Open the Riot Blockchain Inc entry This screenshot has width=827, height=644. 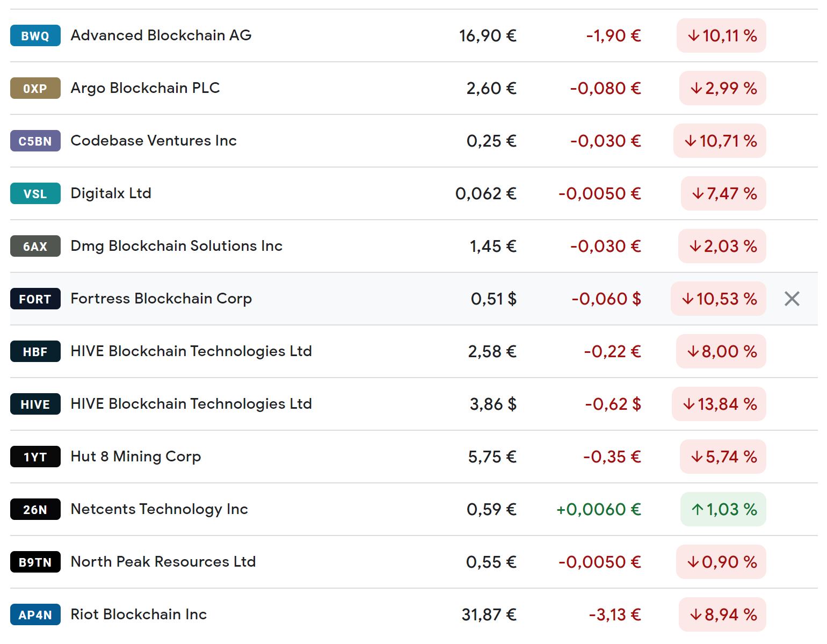tap(138, 614)
